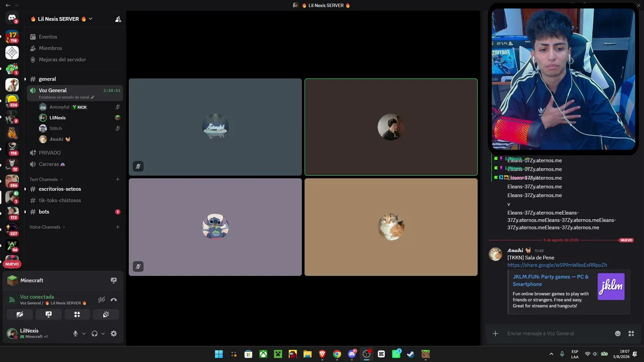Viewport: 644px width, 362px height.
Task: Open the activities launcher icon
Action: tap(77, 314)
